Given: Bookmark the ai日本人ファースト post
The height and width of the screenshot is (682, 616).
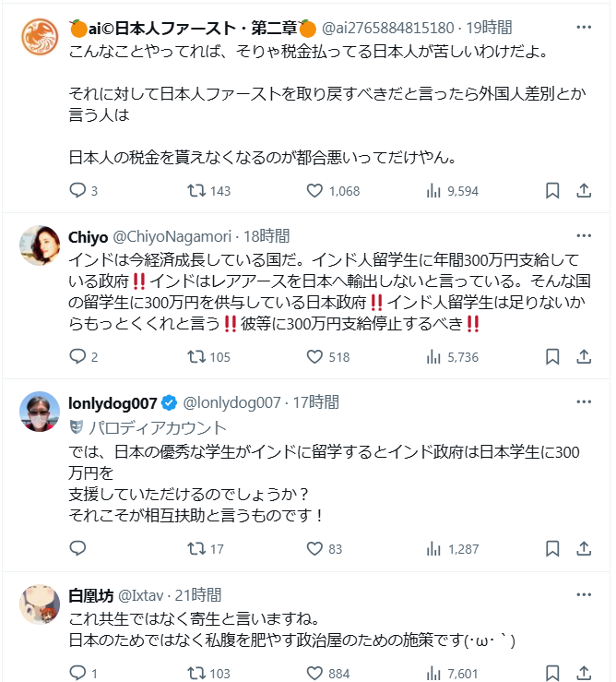Looking at the screenshot, I should [x=551, y=191].
